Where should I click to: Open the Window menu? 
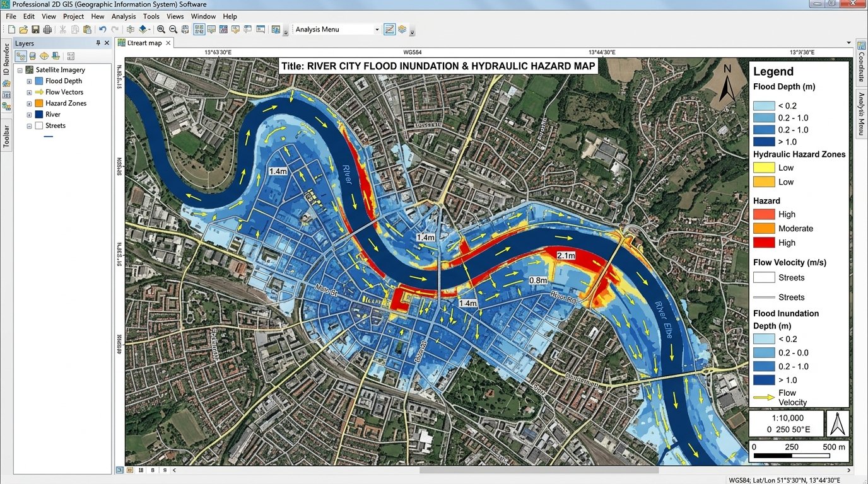pyautogui.click(x=203, y=16)
